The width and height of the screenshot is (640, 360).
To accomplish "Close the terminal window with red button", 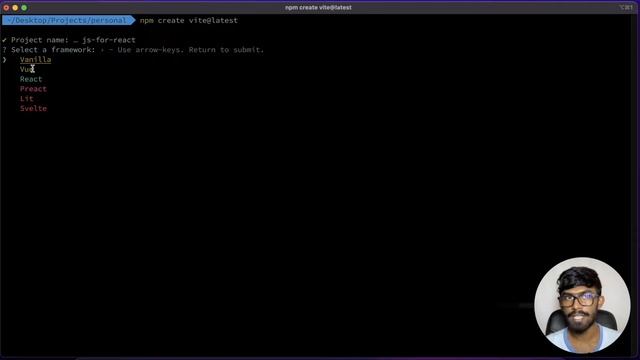I will pos(6,8).
